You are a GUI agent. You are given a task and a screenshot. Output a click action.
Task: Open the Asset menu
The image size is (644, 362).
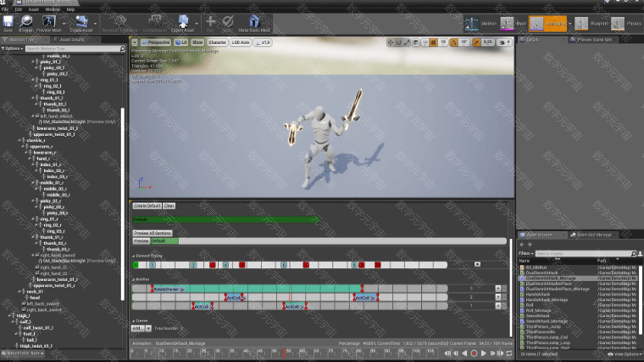(x=34, y=9)
